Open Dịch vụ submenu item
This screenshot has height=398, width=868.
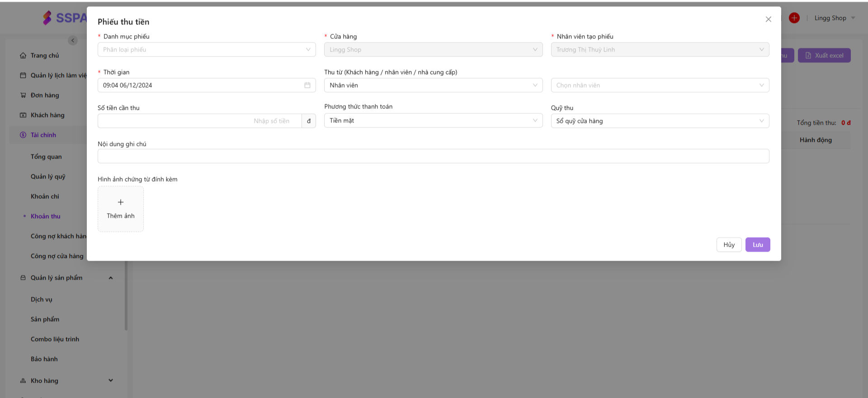click(42, 300)
